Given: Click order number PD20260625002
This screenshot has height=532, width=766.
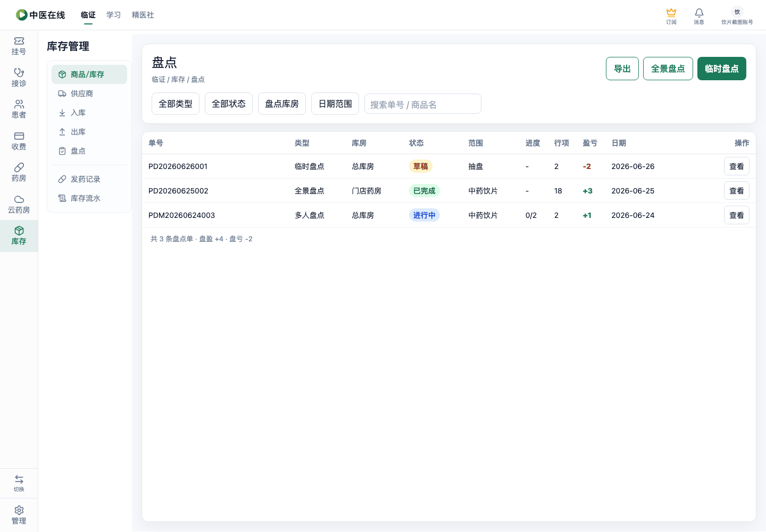Looking at the screenshot, I should (x=178, y=191).
